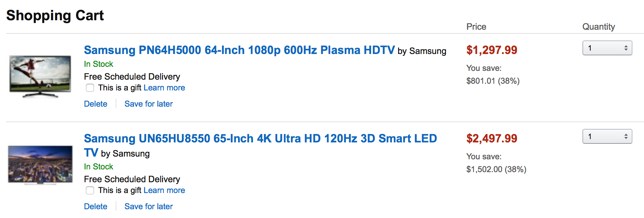
Task: Save the 4K Ultra HD TV for later
Action: pyautogui.click(x=148, y=207)
